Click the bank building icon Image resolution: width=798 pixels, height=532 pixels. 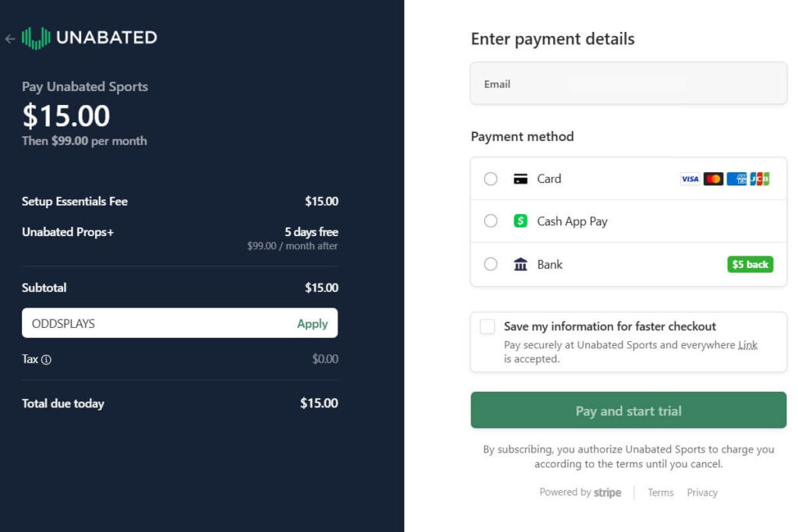click(x=519, y=264)
